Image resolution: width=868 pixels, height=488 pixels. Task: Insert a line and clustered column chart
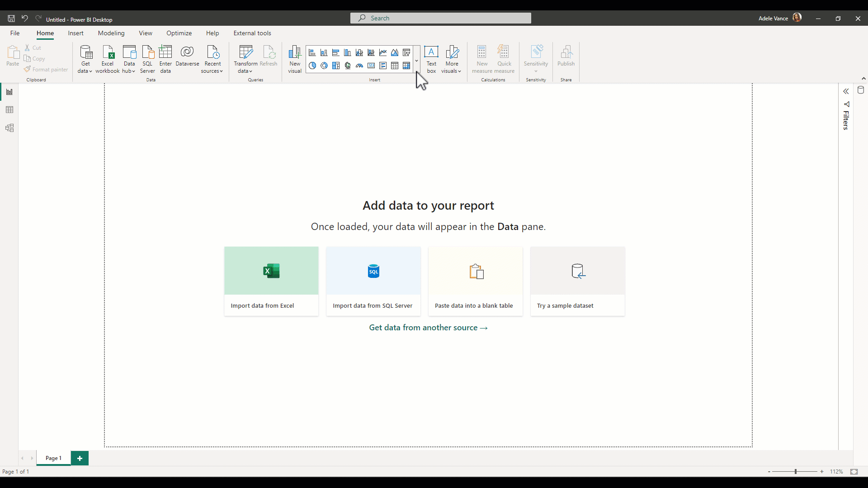click(x=371, y=53)
